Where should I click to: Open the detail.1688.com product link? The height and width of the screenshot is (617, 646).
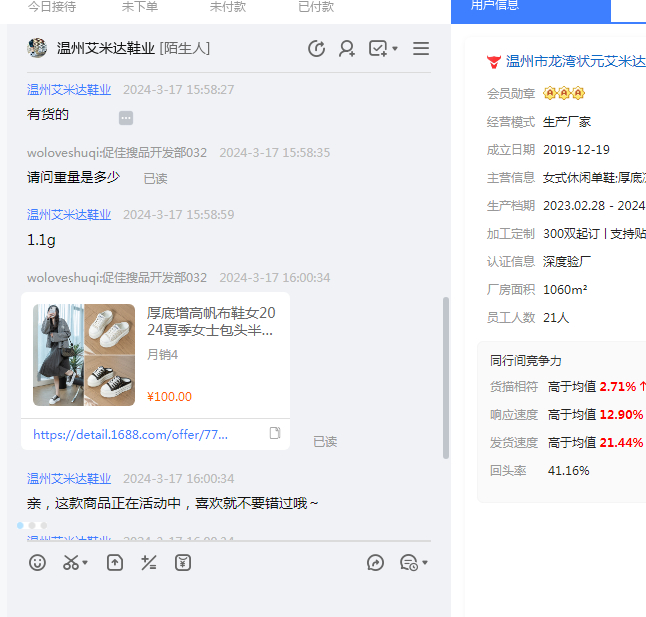click(x=132, y=435)
